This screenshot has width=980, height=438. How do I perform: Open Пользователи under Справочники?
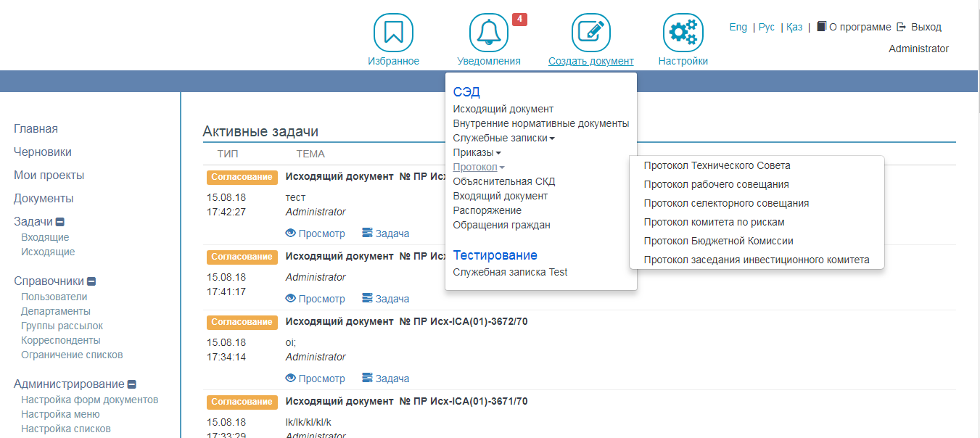[x=54, y=297]
